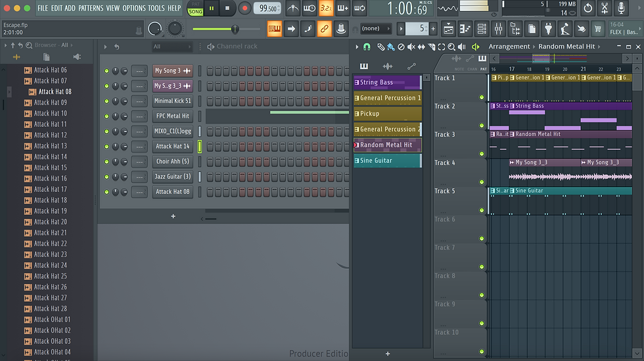Open the channel rack All filter dropdown
Image resolution: width=644 pixels, height=361 pixels.
pyautogui.click(x=172, y=47)
